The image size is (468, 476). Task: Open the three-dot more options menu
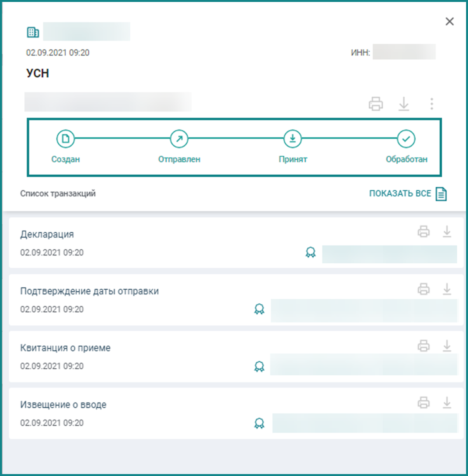[x=431, y=104]
